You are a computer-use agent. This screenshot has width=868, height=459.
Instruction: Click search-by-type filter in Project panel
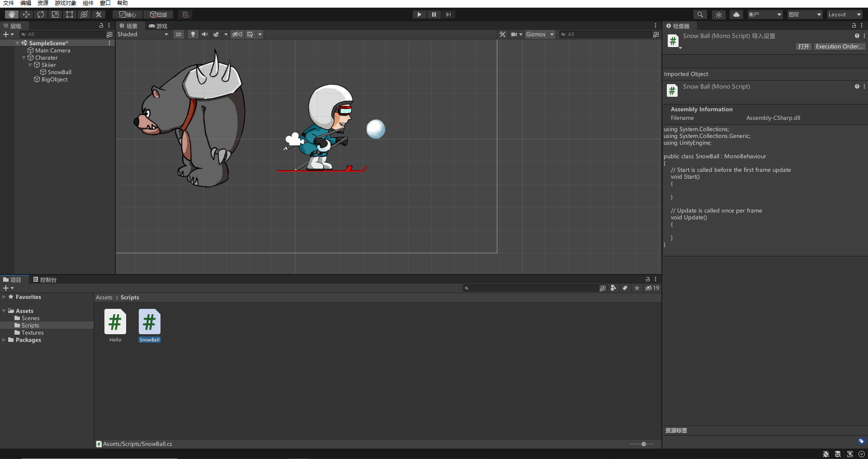(613, 288)
